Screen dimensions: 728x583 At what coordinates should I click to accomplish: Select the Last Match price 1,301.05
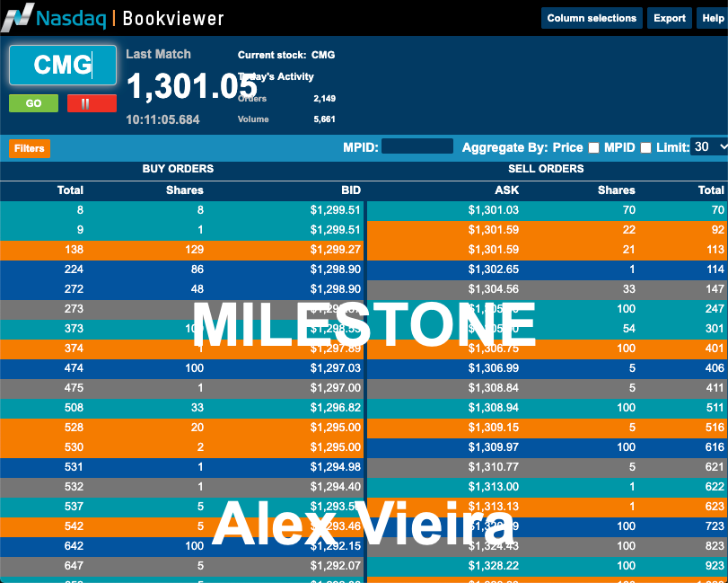tap(192, 85)
